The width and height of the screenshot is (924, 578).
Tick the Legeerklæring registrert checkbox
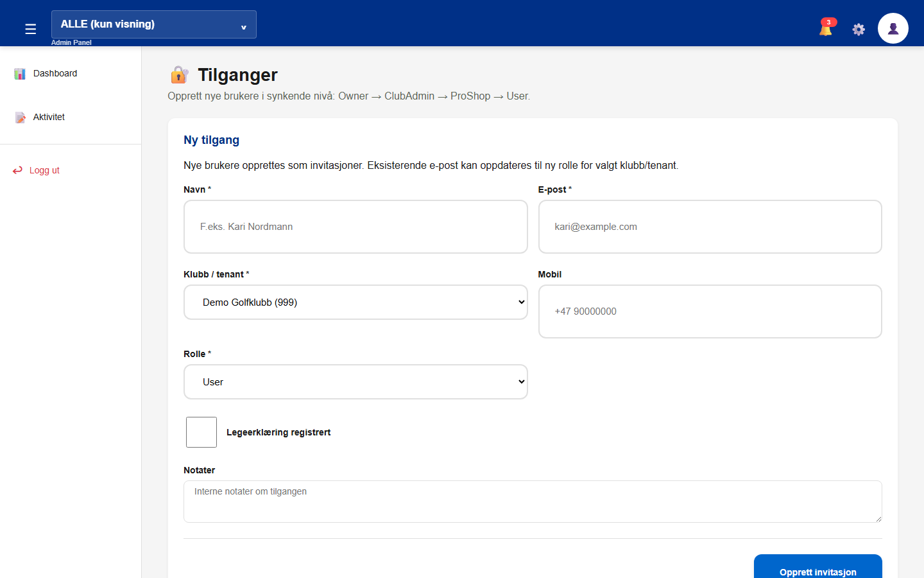tap(201, 432)
